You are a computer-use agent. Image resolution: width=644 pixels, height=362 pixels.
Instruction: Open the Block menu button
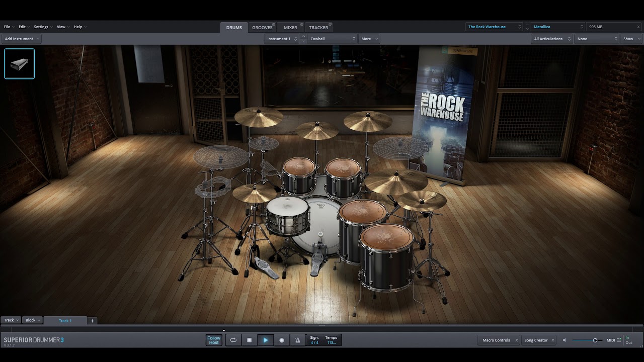click(x=33, y=320)
